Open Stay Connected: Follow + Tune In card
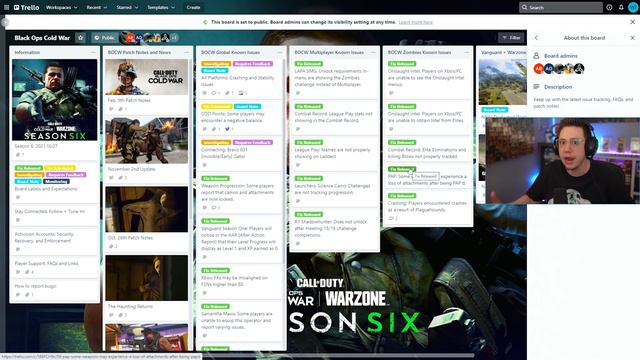 [x=55, y=215]
